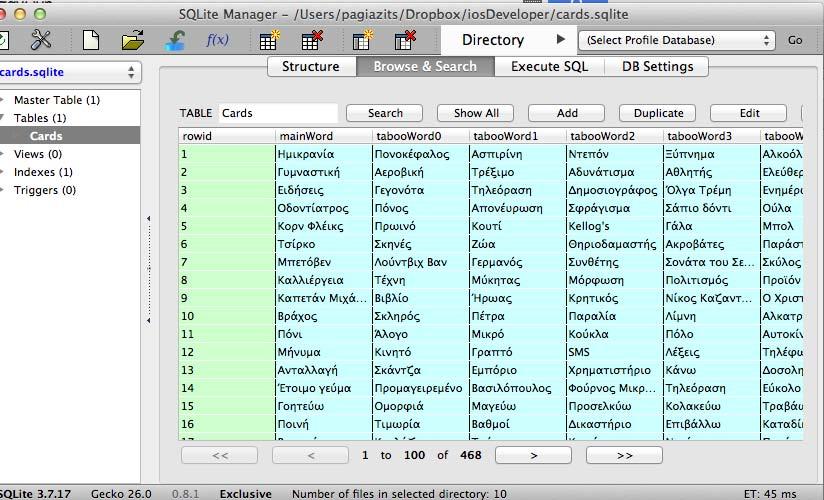Viewport: 824px width, 500px height.
Task: Select the cell 'Θηριοδαμαστής' in row 6
Action: click(x=615, y=244)
